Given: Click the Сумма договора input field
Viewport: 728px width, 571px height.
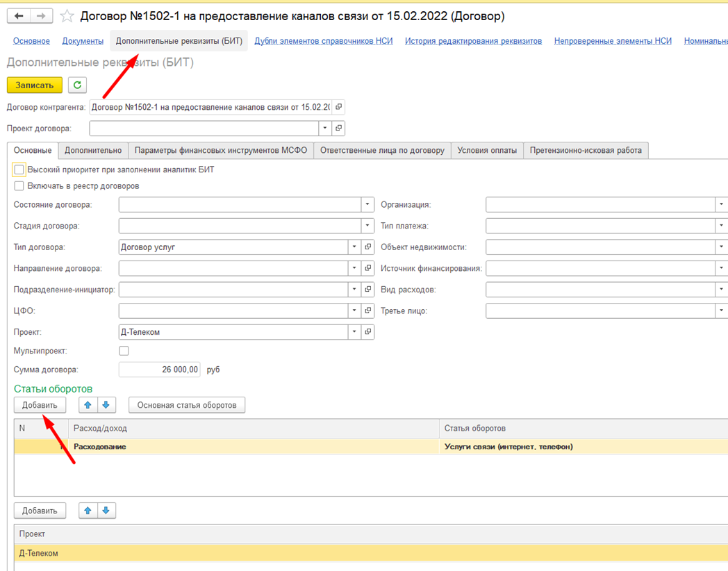Looking at the screenshot, I should tap(160, 370).
